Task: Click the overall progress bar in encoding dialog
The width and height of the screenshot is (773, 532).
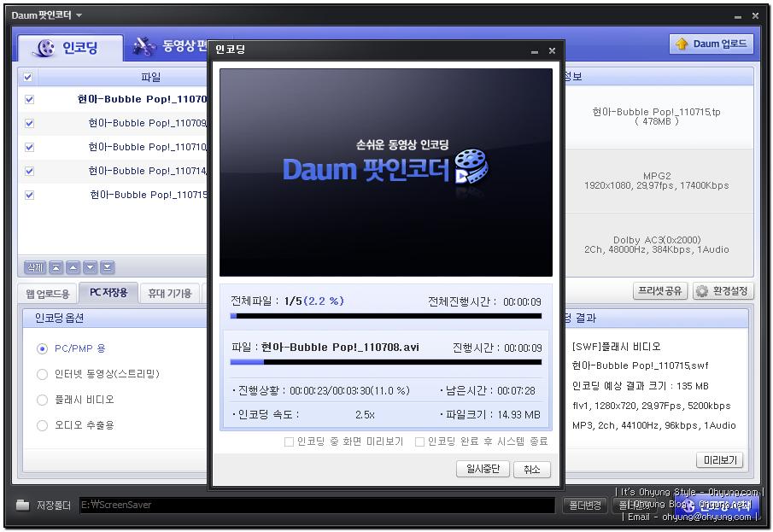Action: (386, 316)
